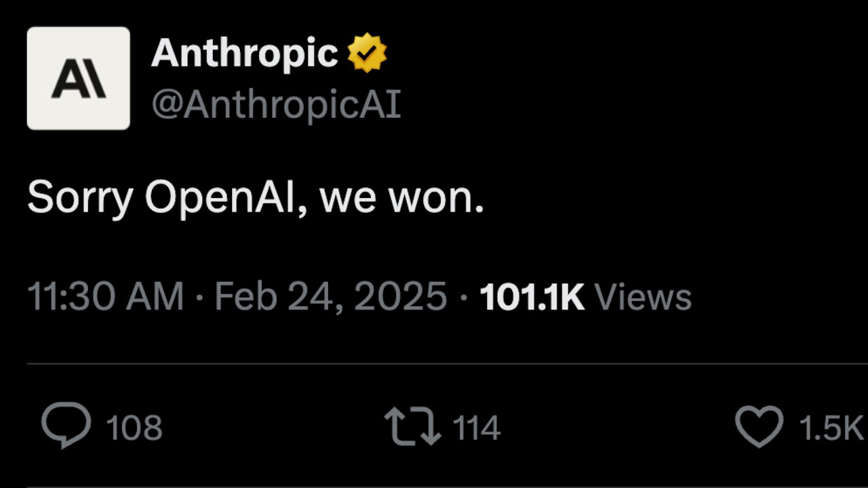Show the 1.5K likes count
Viewport: 868px width, 488px height.
831,428
